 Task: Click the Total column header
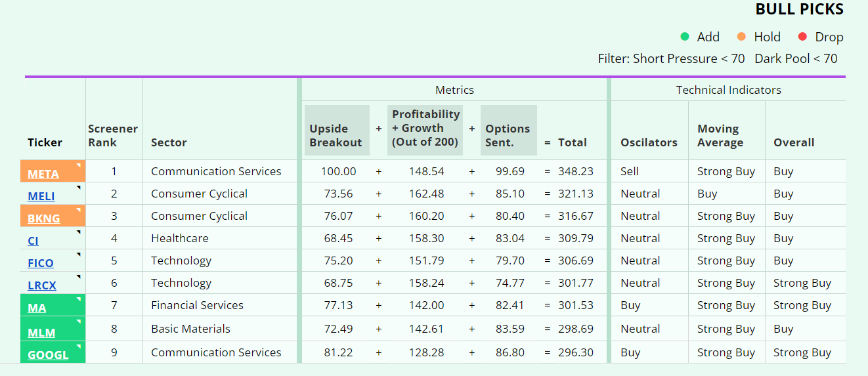573,142
